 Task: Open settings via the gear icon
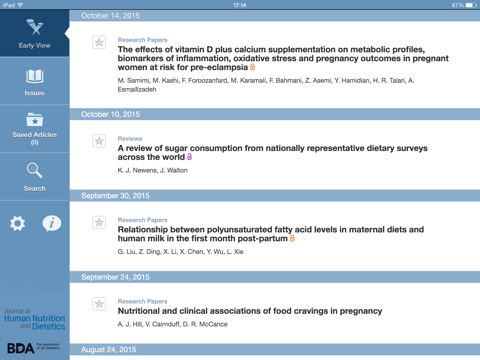(17, 223)
